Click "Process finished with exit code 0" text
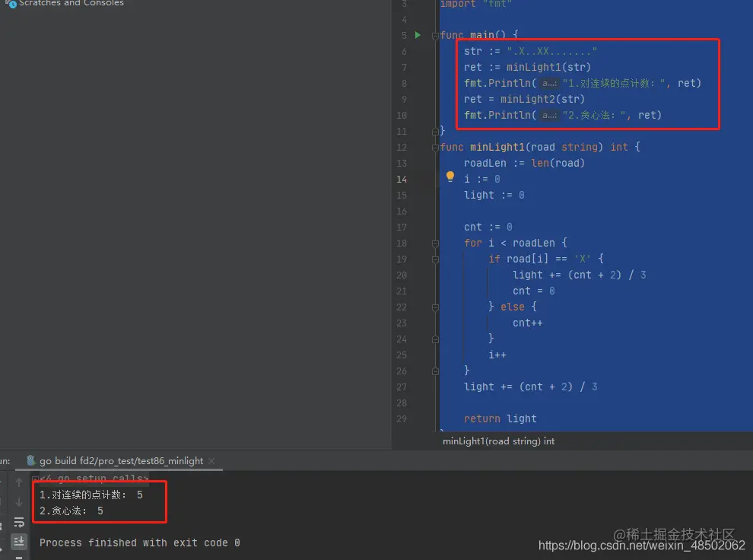The image size is (753, 560). point(139,542)
